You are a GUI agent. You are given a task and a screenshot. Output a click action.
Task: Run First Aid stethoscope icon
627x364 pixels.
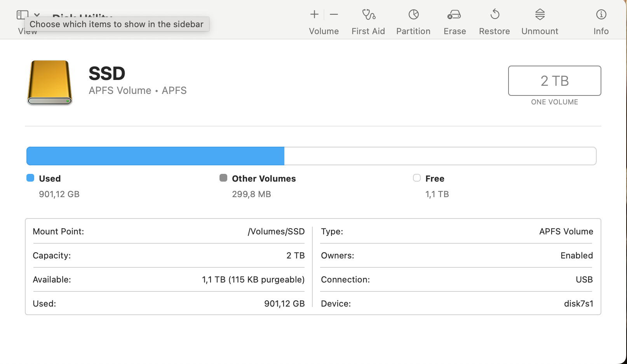coord(368,14)
